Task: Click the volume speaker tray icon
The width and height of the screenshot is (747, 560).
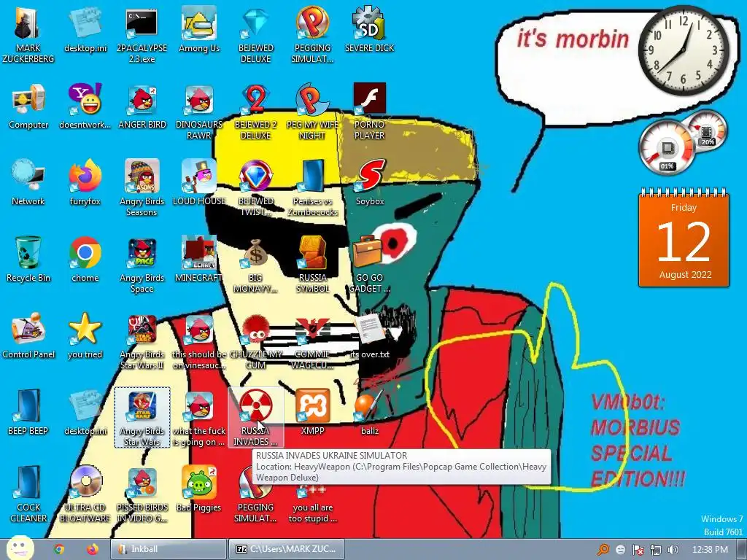Action: click(673, 550)
